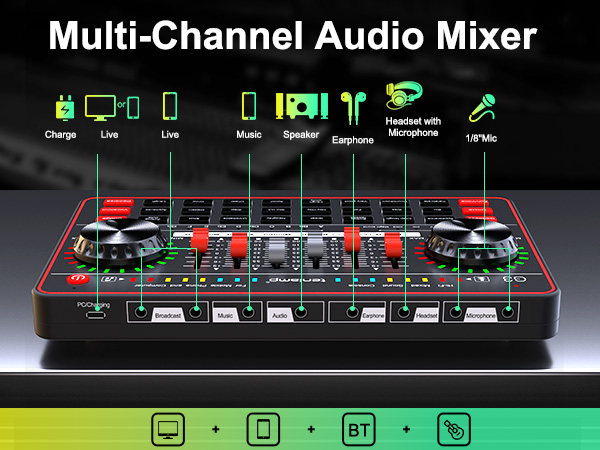Click the large knob above the Microphone jacks
The height and width of the screenshot is (450, 600).
point(470,241)
